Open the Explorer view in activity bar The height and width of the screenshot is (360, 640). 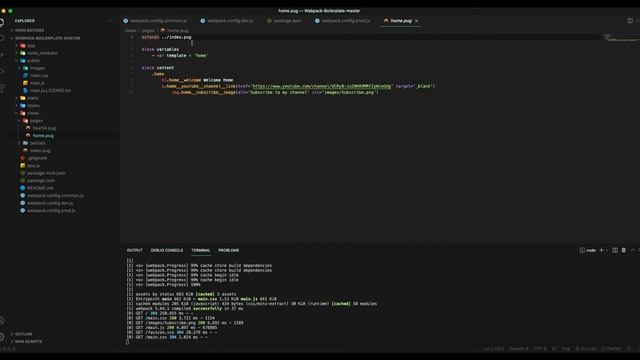pos(2,22)
